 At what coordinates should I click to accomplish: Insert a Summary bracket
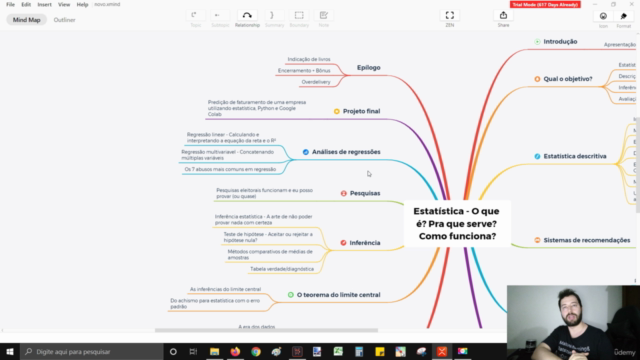(274, 19)
